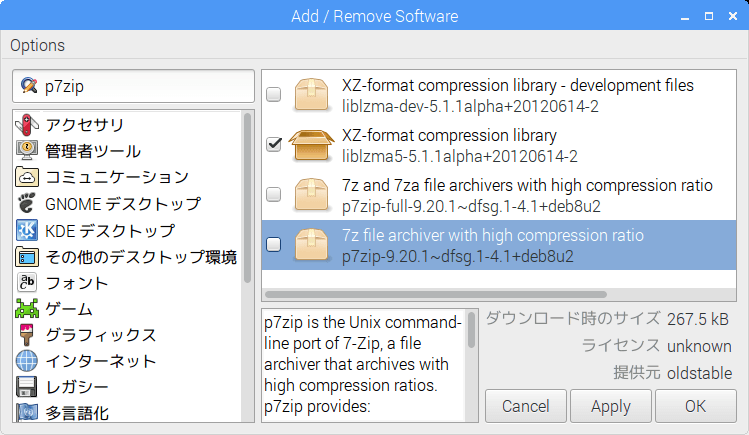The height and width of the screenshot is (435, 749).
Task: Click the internet category globe icon
Action: (27, 360)
